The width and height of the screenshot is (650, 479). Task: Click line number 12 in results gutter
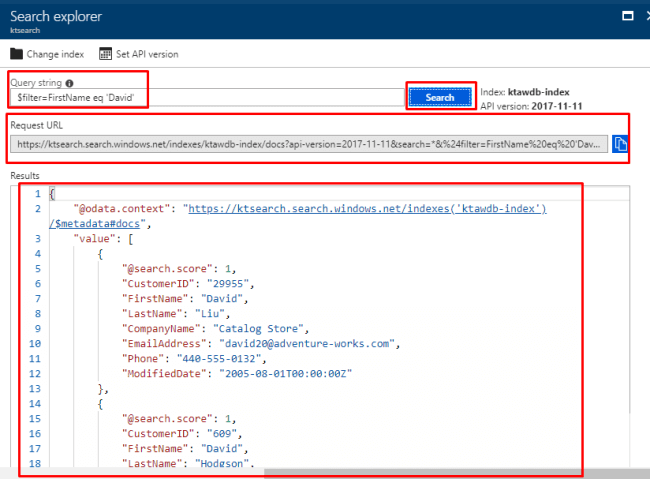(x=35, y=374)
